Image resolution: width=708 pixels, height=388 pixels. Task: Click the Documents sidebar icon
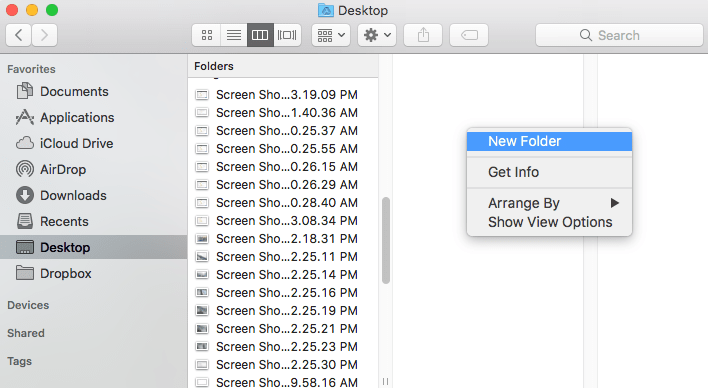pos(25,91)
